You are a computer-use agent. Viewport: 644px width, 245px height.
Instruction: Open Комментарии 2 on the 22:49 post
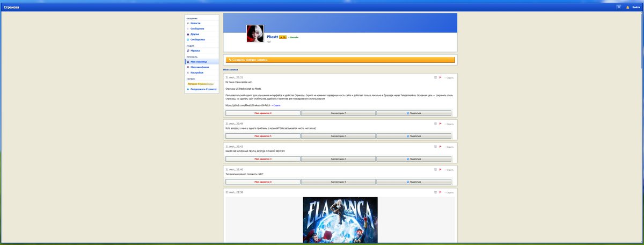pos(338,136)
